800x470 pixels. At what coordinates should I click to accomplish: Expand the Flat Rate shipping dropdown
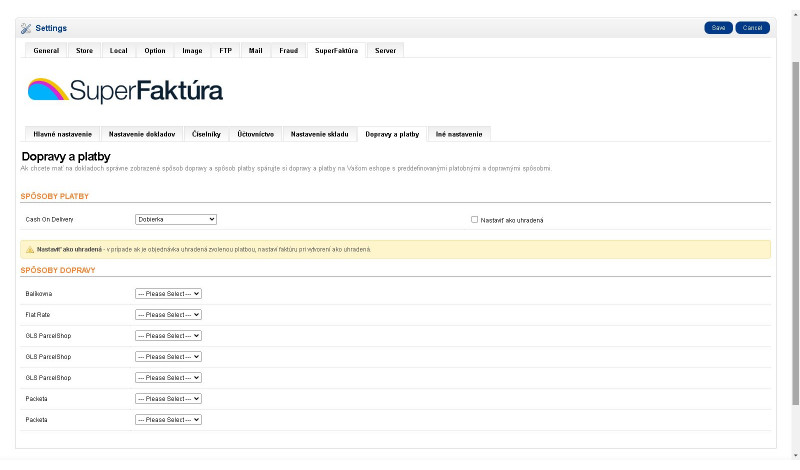168,315
